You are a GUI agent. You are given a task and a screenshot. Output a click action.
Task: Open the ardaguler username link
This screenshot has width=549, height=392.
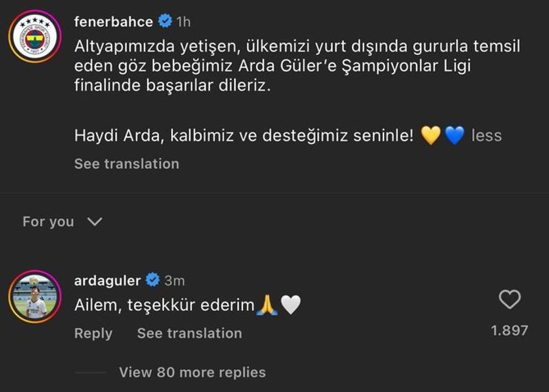(x=107, y=280)
